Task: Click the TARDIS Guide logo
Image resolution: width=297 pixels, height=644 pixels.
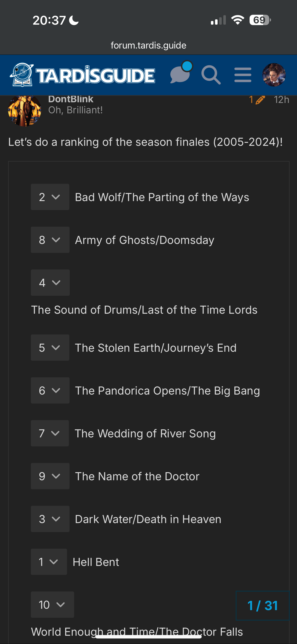Action: tap(82, 75)
